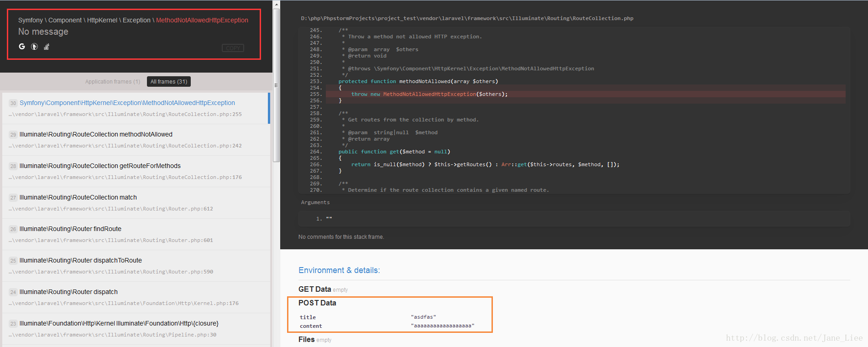
Task: Click line 253 methodNotAllowed function declaration
Action: pyautogui.click(x=418, y=81)
